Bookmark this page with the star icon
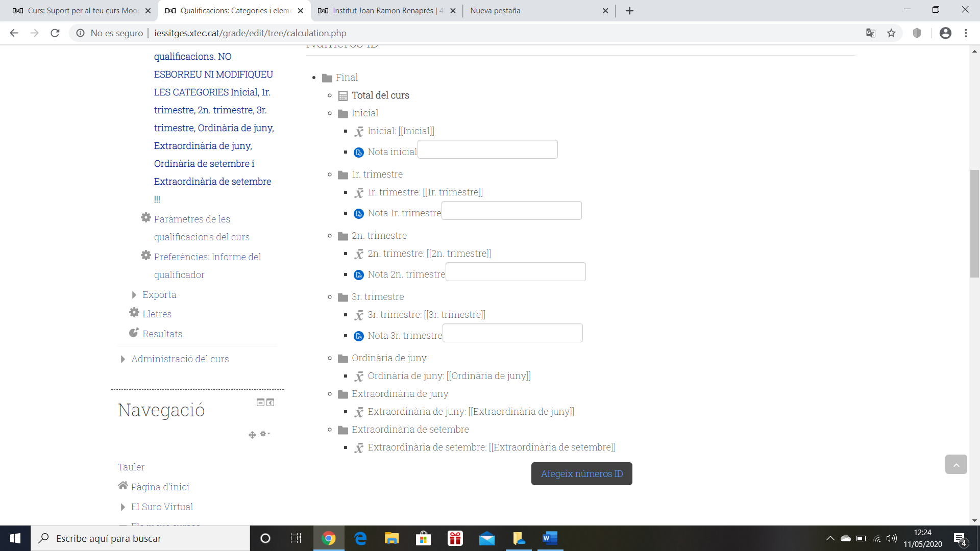980x551 pixels. pos(891,33)
